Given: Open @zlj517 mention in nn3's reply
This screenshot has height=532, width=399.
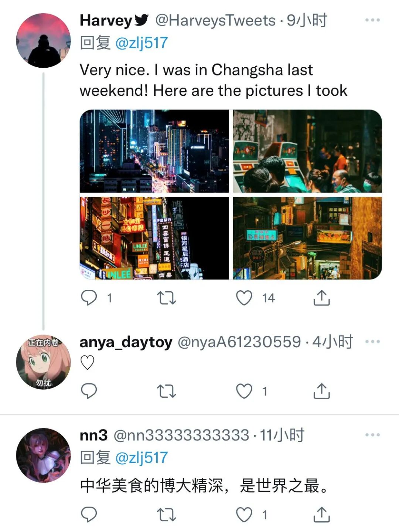Looking at the screenshot, I should click(141, 458).
